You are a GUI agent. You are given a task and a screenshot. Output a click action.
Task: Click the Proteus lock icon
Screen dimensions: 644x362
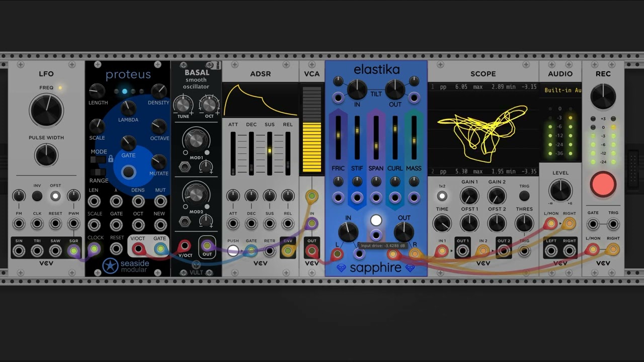[110, 159]
